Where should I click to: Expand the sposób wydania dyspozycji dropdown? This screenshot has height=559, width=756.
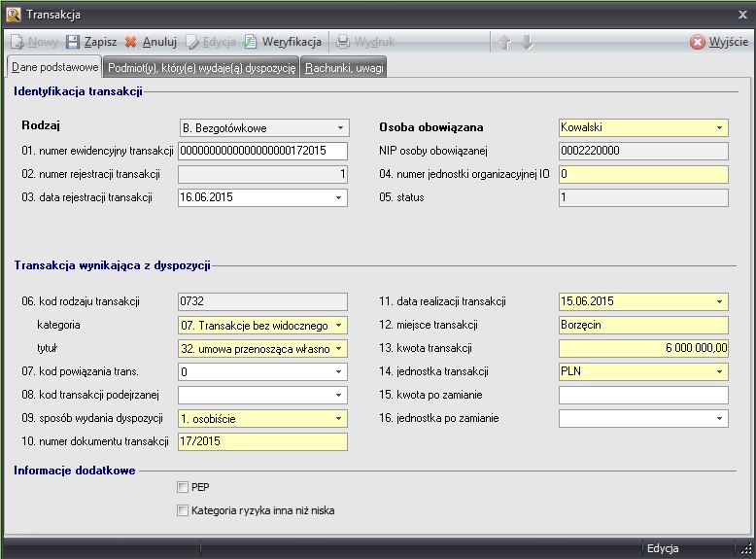[340, 418]
